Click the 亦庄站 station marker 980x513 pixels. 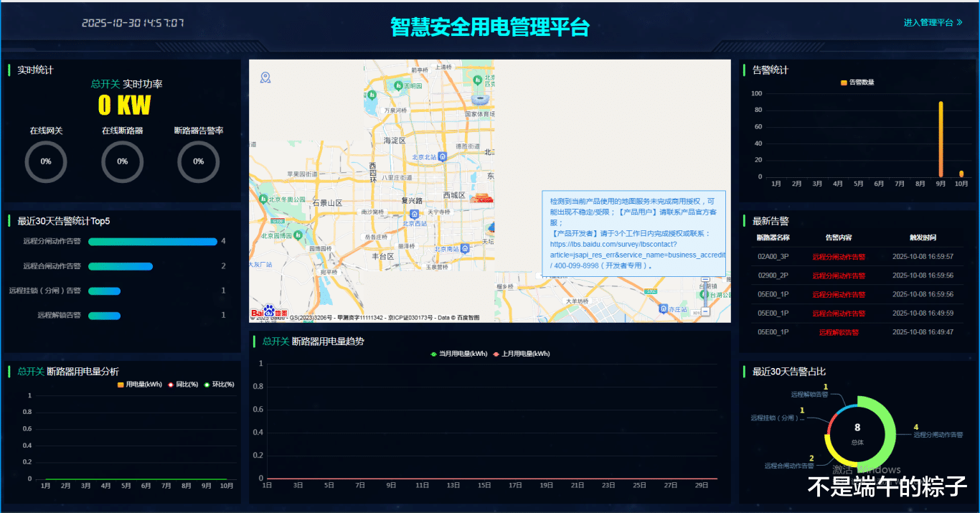662,309
